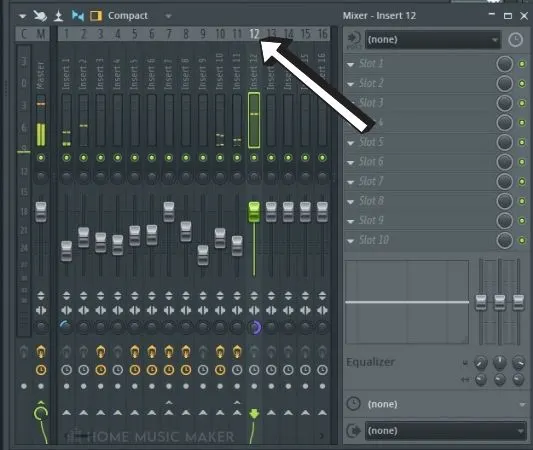Click the Insert 9 phase invert arrows
This screenshot has height=450, width=533.
(x=203, y=296)
